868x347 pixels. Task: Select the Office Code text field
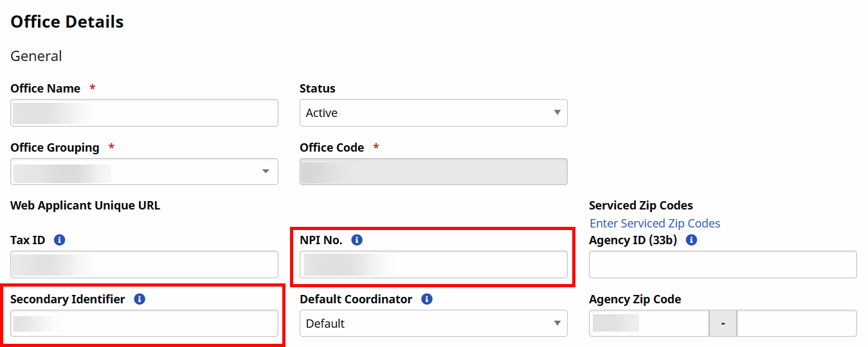[433, 172]
